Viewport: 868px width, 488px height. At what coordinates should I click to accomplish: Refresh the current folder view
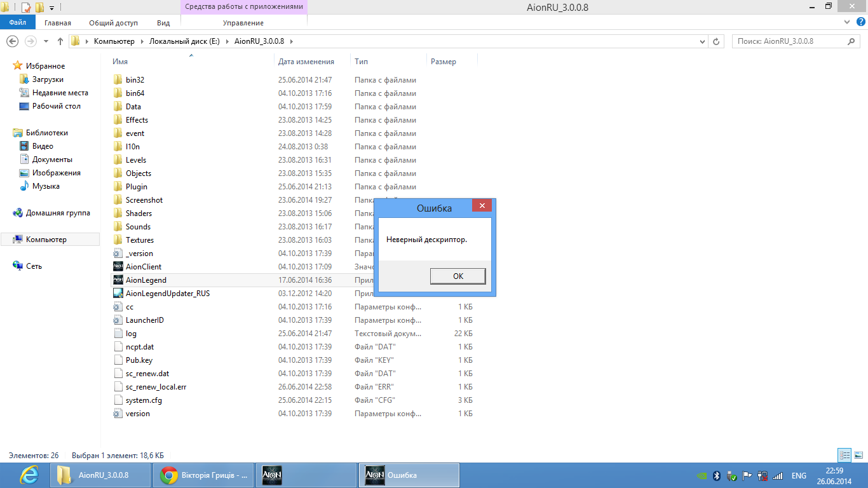(716, 41)
